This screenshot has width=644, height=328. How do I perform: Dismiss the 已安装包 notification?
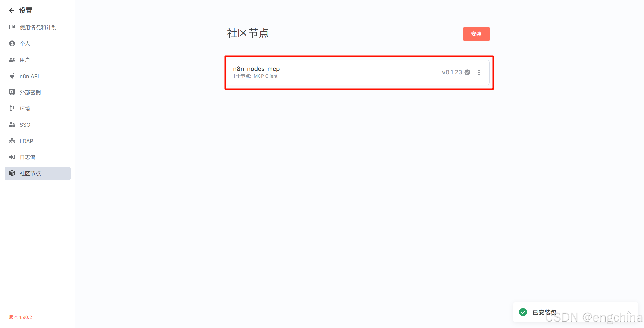point(629,312)
